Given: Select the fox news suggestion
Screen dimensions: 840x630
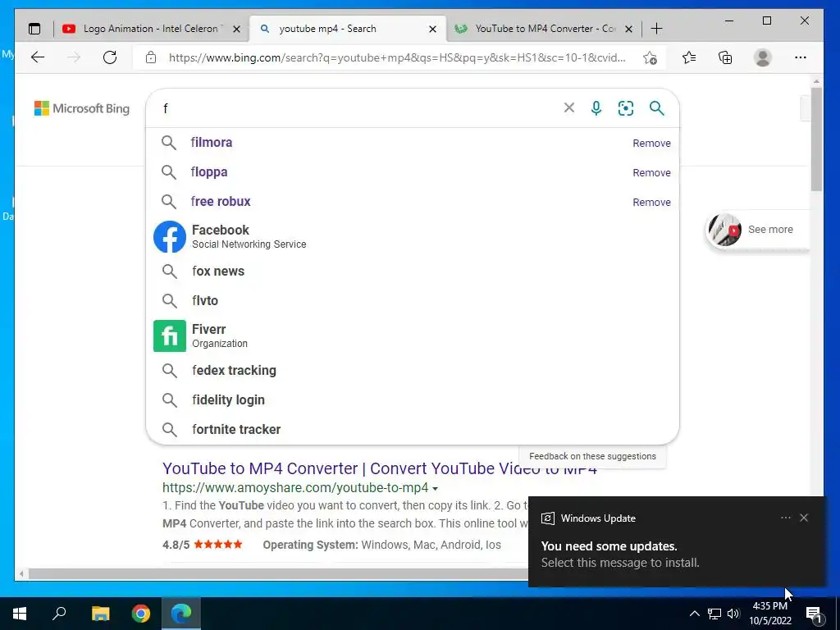Looking at the screenshot, I should click(x=413, y=271).
